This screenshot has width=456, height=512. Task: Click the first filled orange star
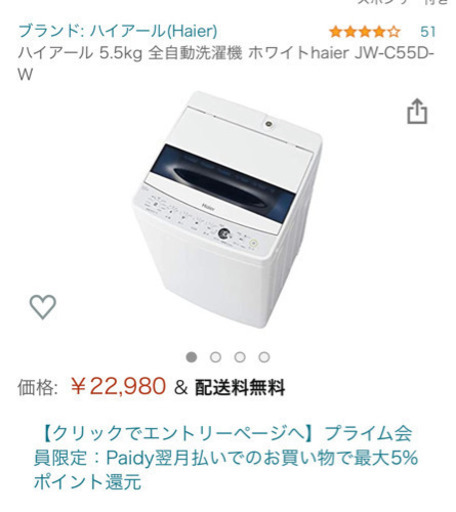pyautogui.click(x=335, y=32)
